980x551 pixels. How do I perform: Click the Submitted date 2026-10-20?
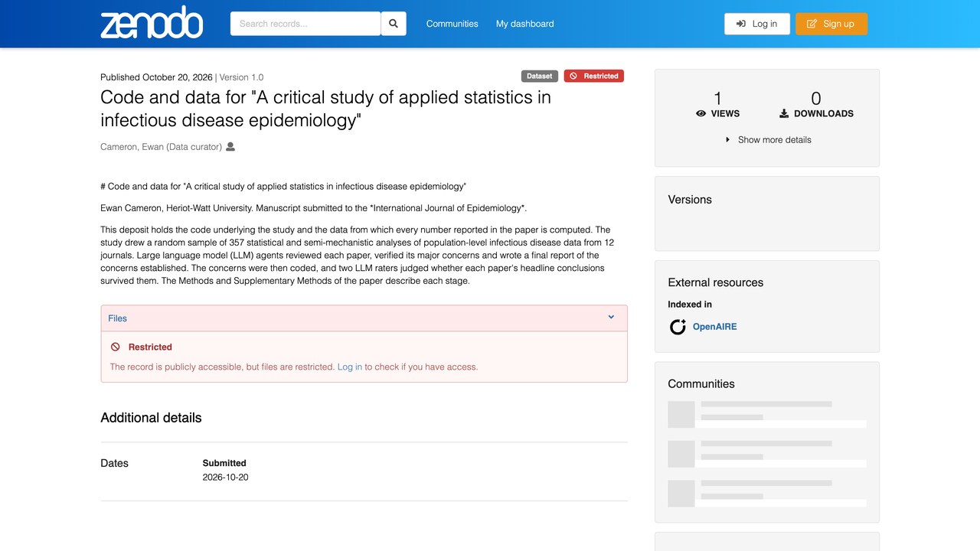(226, 478)
